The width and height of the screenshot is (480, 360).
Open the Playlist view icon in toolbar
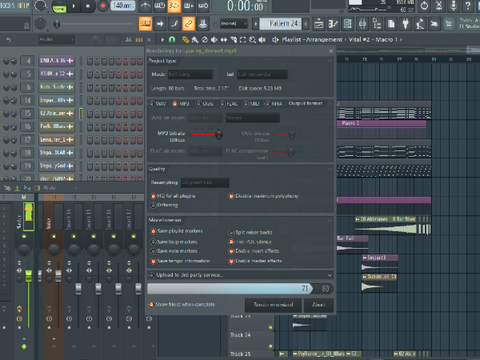pos(319,24)
